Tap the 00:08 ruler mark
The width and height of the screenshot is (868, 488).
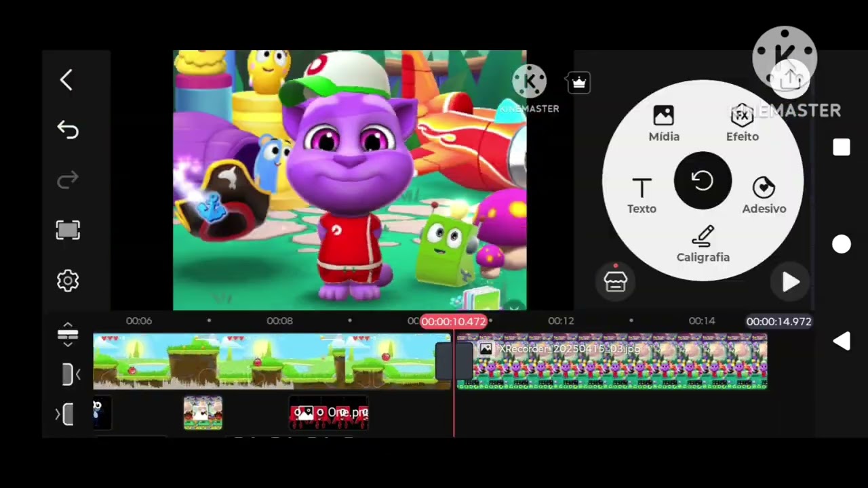(279, 321)
